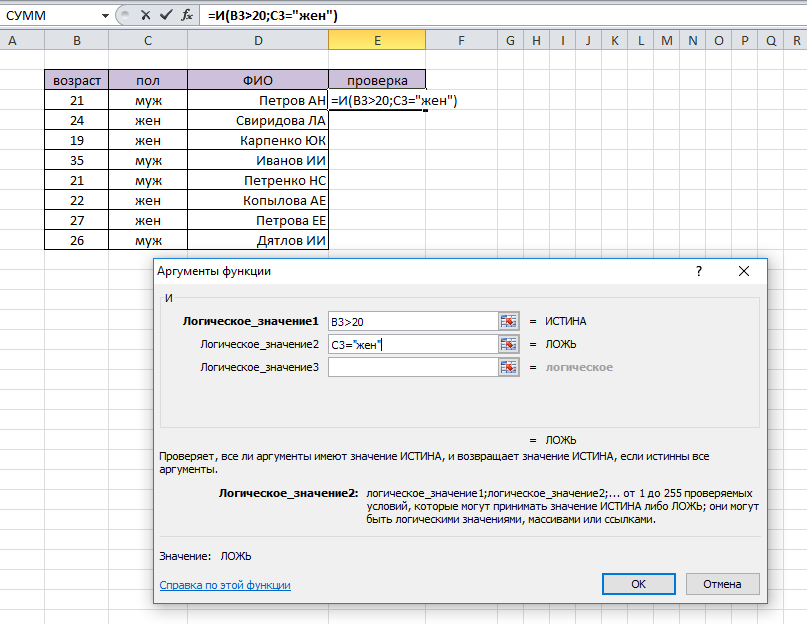Confirm formula with the checkmark icon
The height and width of the screenshot is (624, 807).
166,15
